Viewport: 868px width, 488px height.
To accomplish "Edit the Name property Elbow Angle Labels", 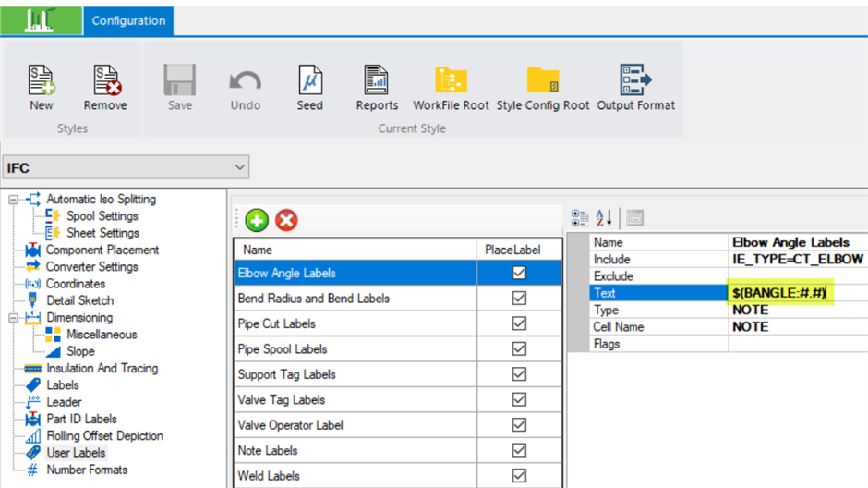I will click(x=798, y=242).
